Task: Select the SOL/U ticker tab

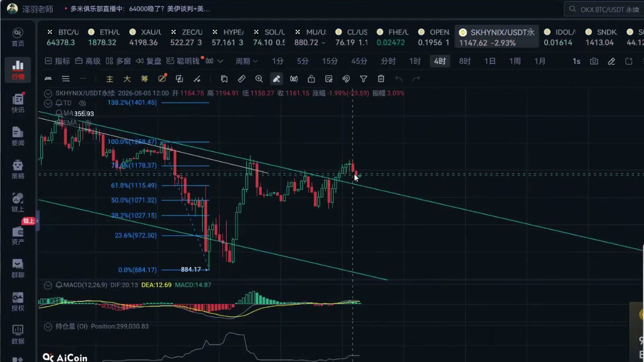Action: click(268, 37)
